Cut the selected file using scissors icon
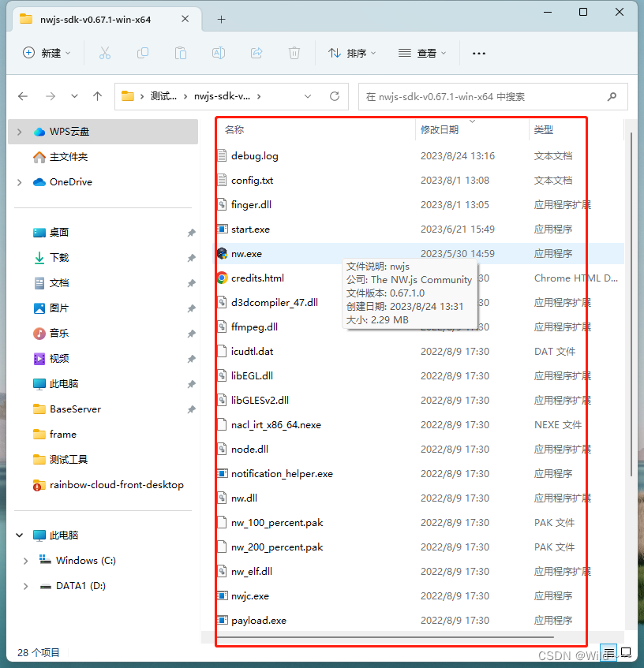The width and height of the screenshot is (644, 668). (104, 53)
